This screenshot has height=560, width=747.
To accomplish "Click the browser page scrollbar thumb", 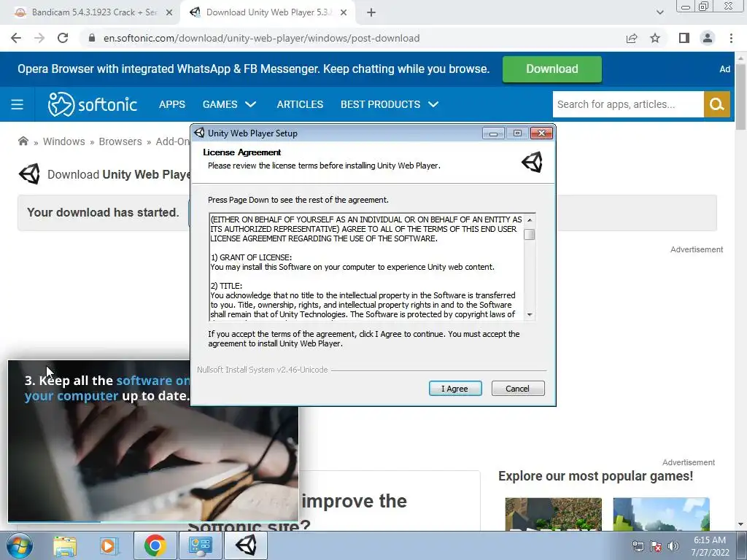I will point(741,98).
